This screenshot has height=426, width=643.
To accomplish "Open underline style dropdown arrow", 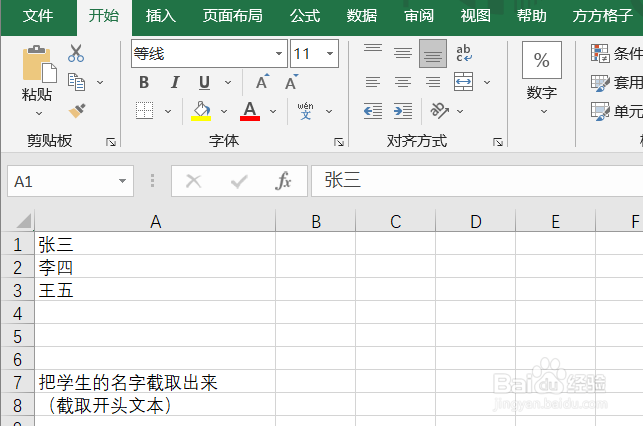I will point(228,82).
